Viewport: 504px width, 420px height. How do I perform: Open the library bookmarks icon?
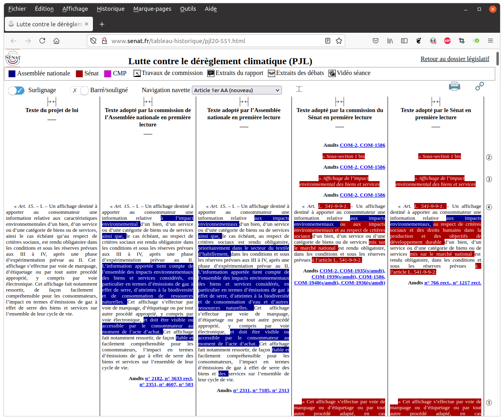(x=390, y=41)
